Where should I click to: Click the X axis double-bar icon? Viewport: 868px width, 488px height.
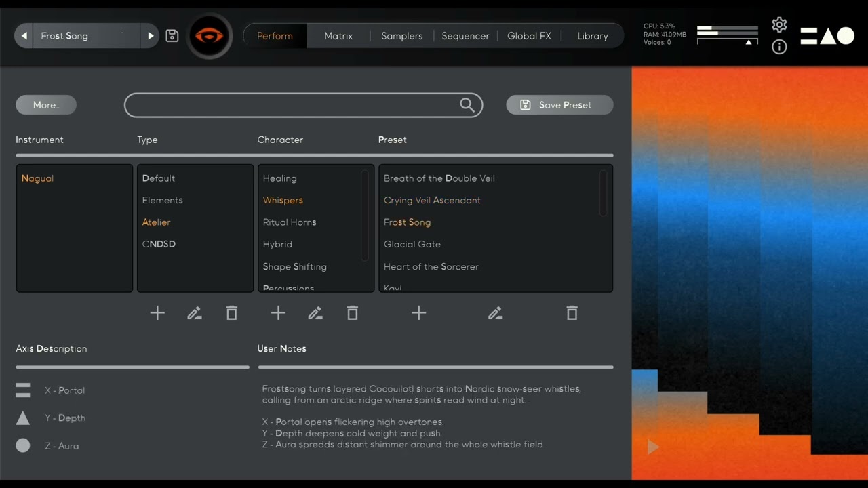[x=23, y=390]
